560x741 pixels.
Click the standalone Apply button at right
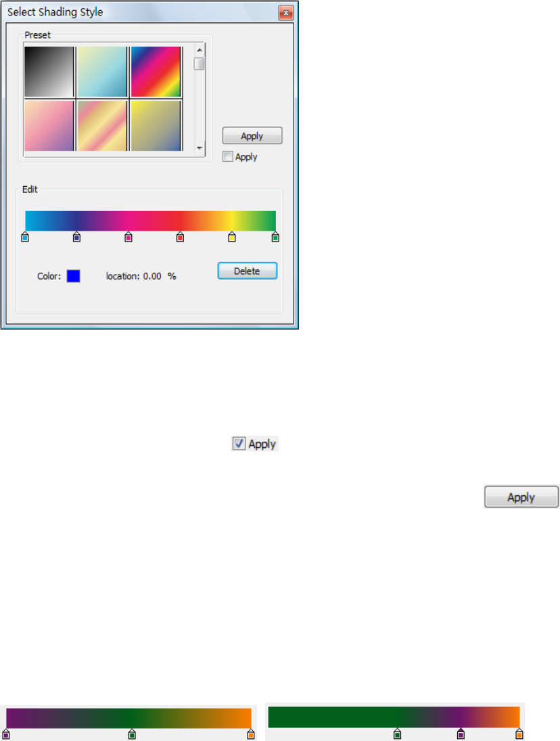[x=521, y=497]
